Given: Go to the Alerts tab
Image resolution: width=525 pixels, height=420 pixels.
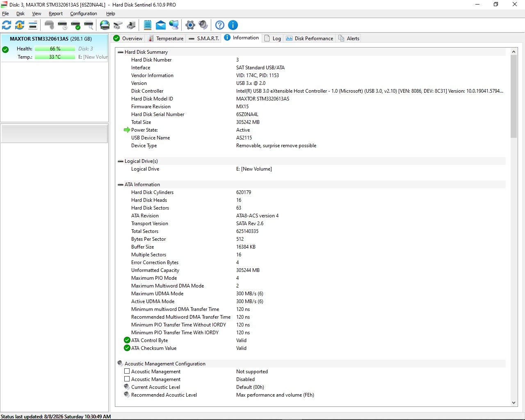Looking at the screenshot, I should [349, 38].
